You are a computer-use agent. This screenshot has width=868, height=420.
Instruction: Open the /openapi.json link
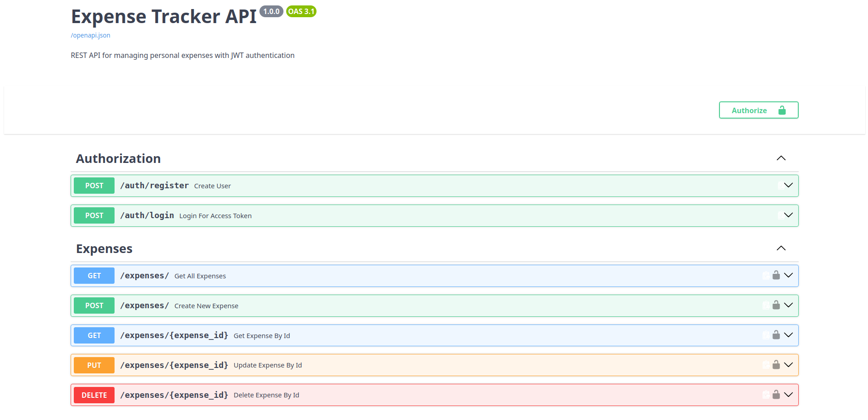(x=91, y=35)
